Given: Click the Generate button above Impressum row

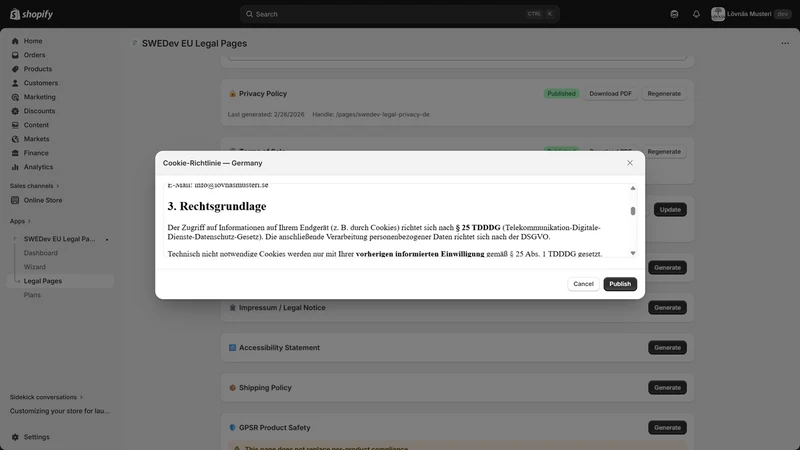Looking at the screenshot, I should click(x=667, y=267).
